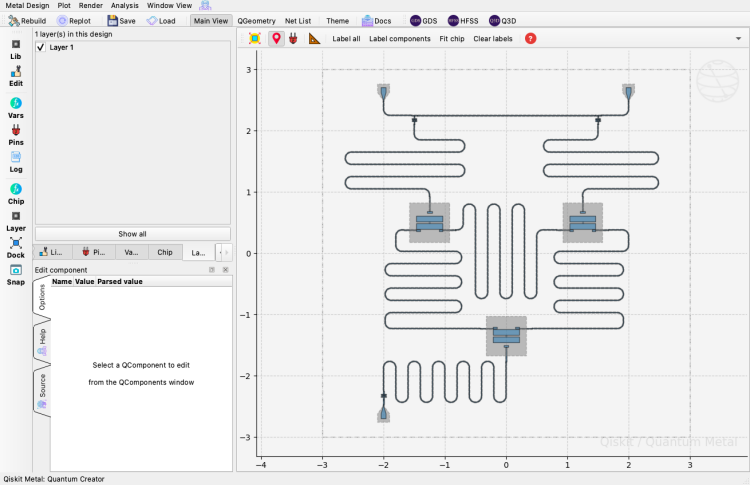Open the Log sidebar panel
This screenshot has height=485, width=750.
16,163
